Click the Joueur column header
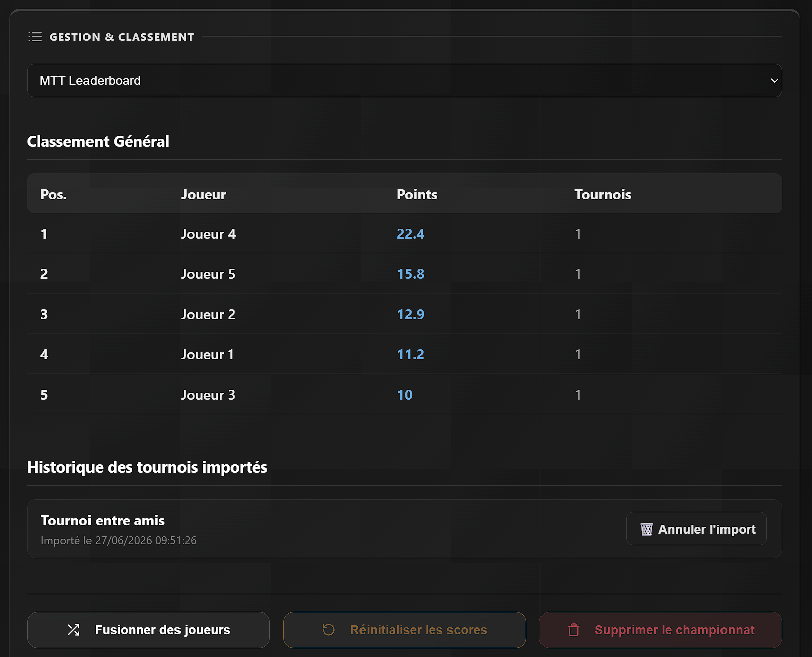Screen dimensions: 812x657 click(x=203, y=194)
